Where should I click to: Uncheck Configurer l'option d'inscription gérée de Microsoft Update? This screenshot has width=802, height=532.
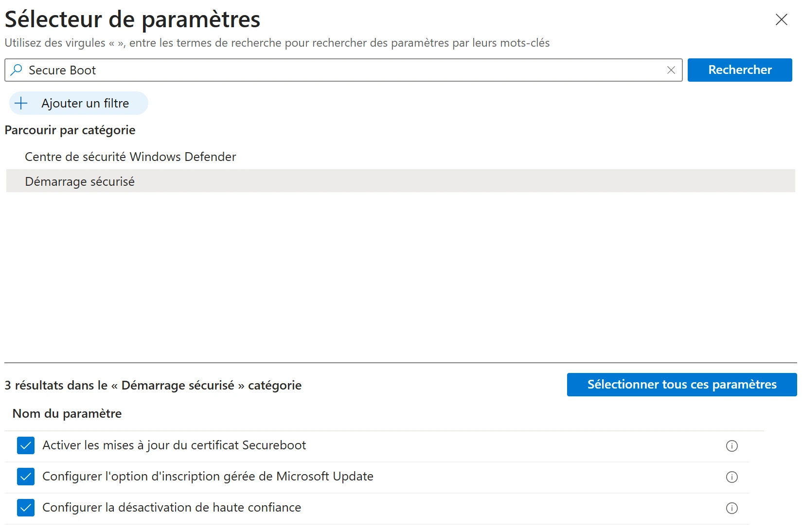point(25,477)
